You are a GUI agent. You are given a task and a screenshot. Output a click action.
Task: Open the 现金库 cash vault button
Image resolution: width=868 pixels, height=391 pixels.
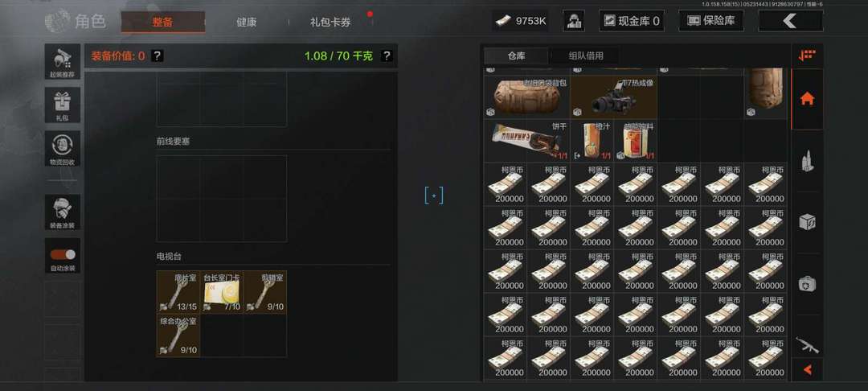[x=632, y=21]
